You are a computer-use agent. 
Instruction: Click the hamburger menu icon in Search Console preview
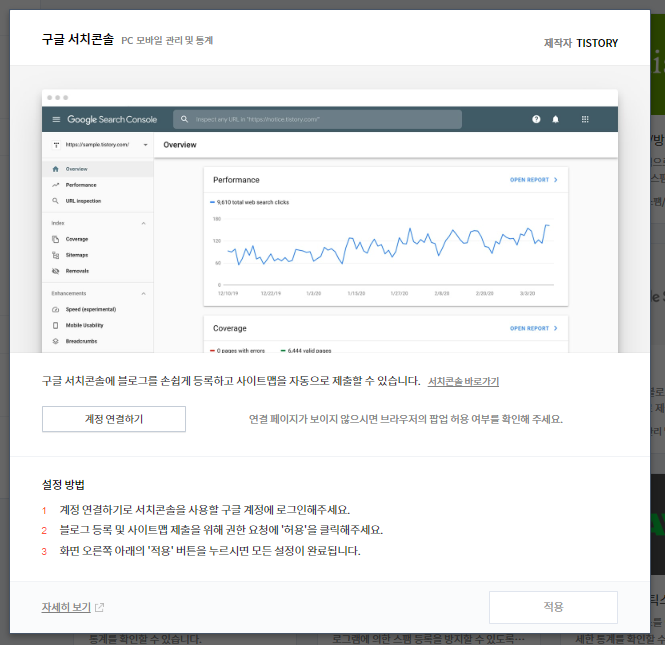pos(56,119)
